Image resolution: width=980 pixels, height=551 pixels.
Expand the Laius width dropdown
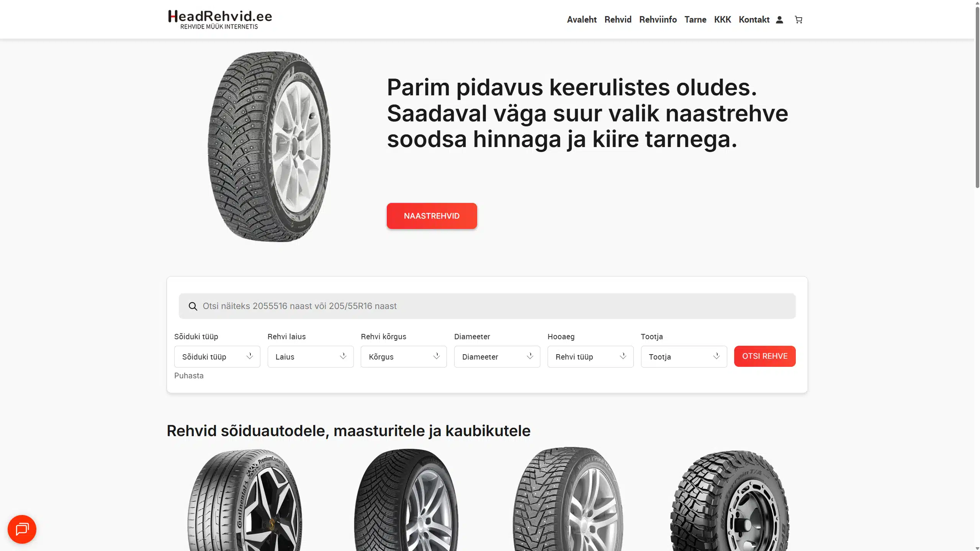tap(311, 357)
